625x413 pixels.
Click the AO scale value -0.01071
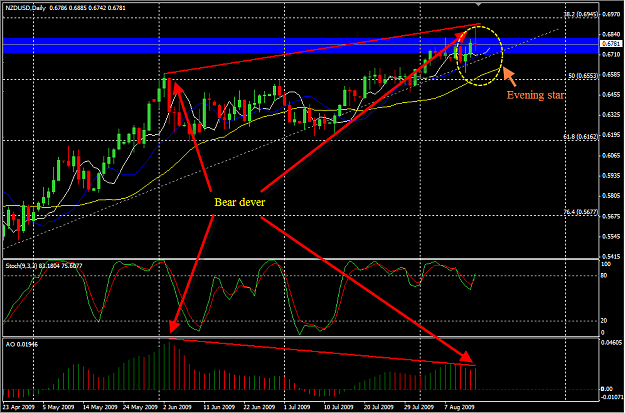point(612,396)
